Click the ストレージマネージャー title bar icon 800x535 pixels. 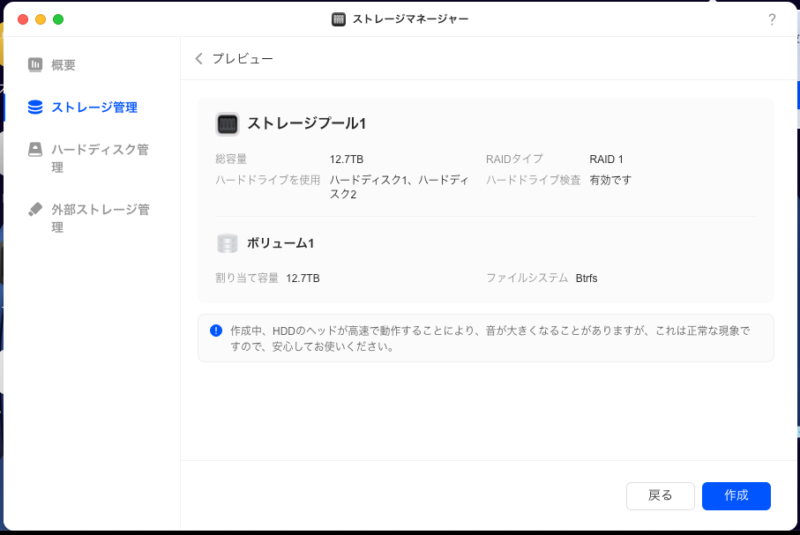pos(339,19)
